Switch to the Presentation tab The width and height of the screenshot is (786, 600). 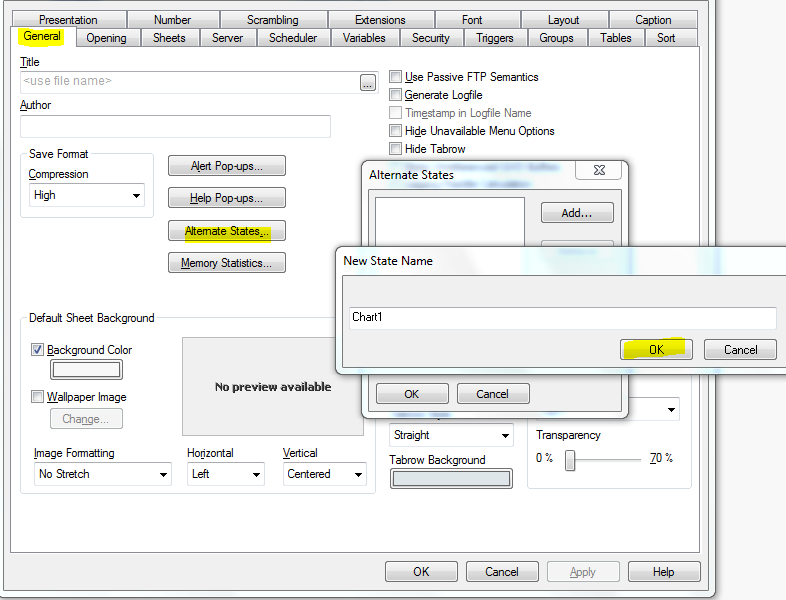68,20
